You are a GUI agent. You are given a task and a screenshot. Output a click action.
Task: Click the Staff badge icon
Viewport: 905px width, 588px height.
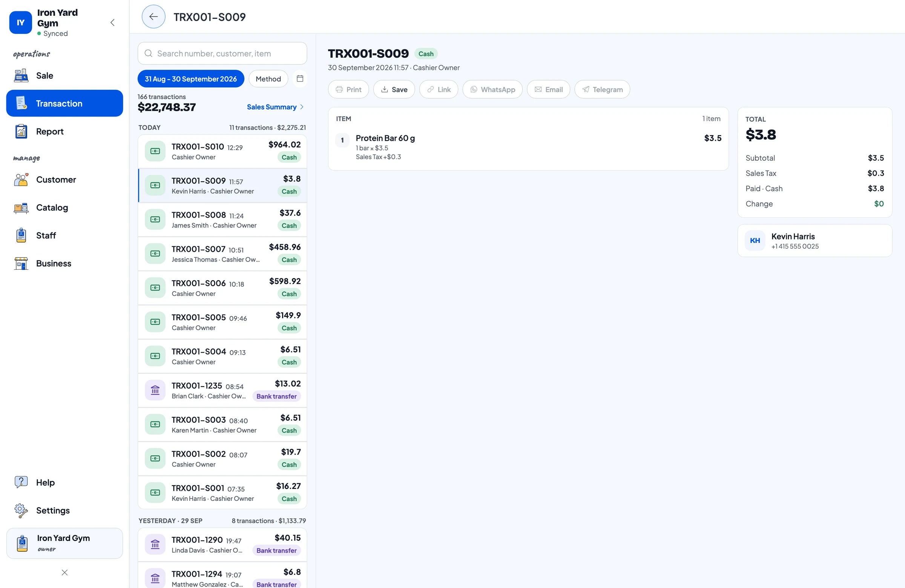coord(21,235)
